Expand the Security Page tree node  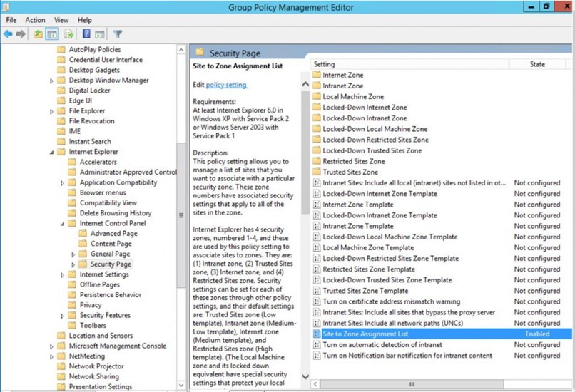(x=73, y=264)
